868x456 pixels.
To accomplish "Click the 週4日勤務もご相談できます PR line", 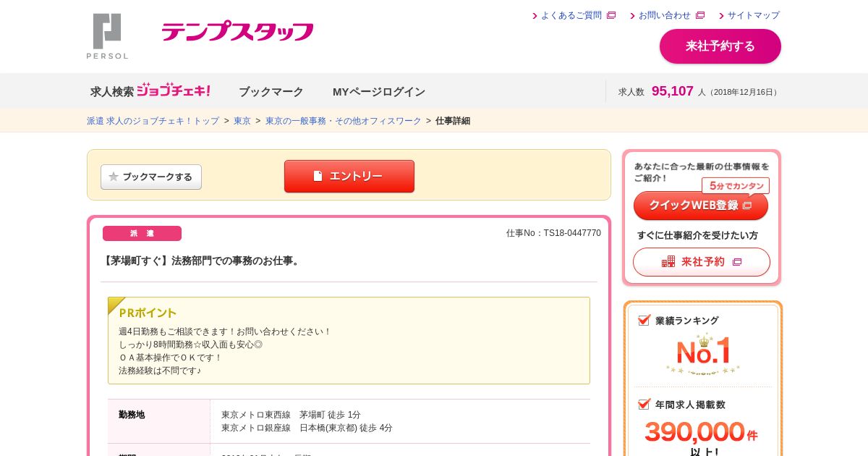I will coord(225,332).
